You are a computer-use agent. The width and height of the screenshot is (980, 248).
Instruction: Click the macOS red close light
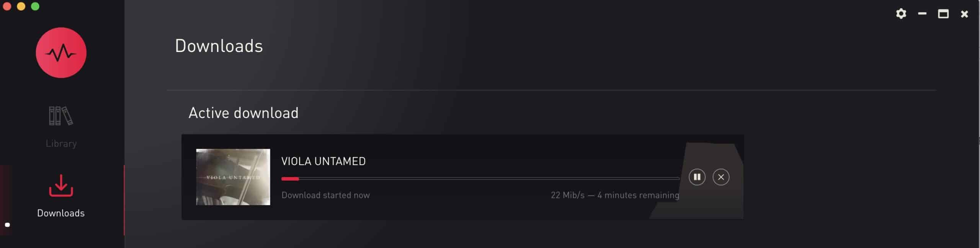pos(7,6)
